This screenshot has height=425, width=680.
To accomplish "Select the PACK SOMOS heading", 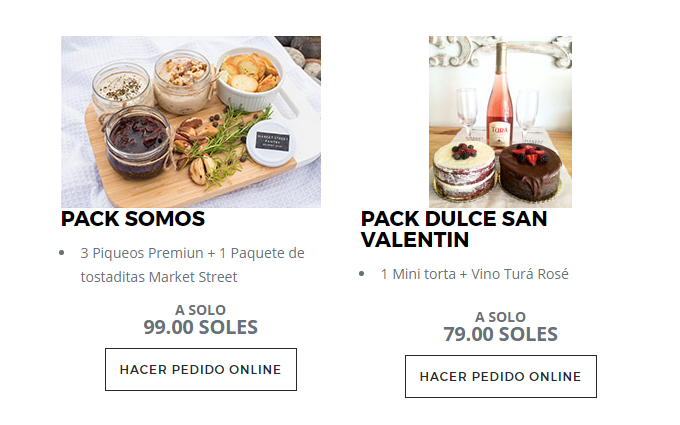I will (x=133, y=219).
